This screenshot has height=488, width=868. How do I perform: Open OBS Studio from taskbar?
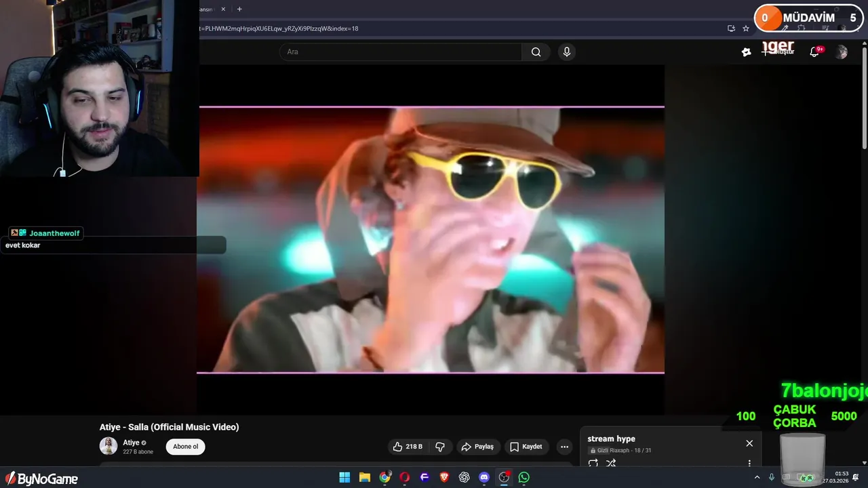(x=504, y=477)
